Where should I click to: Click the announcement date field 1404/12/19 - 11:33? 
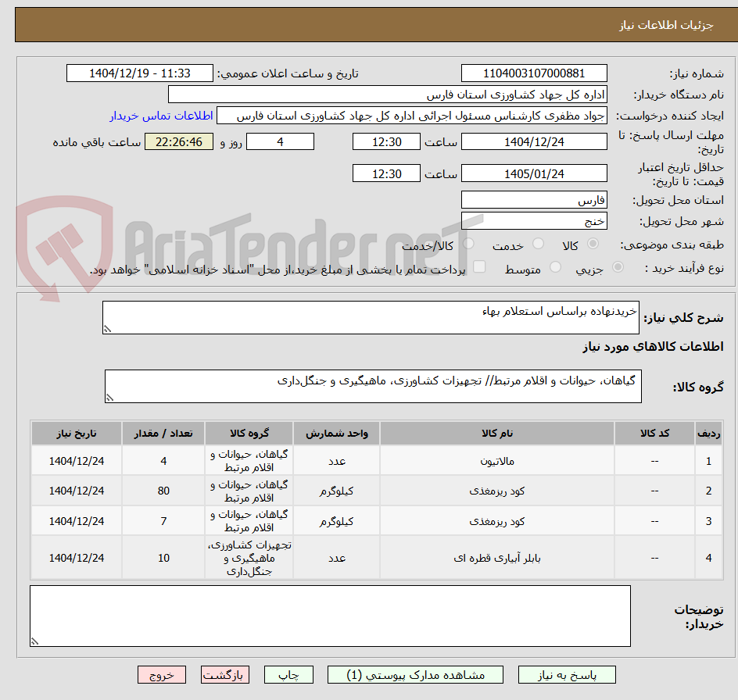point(140,73)
